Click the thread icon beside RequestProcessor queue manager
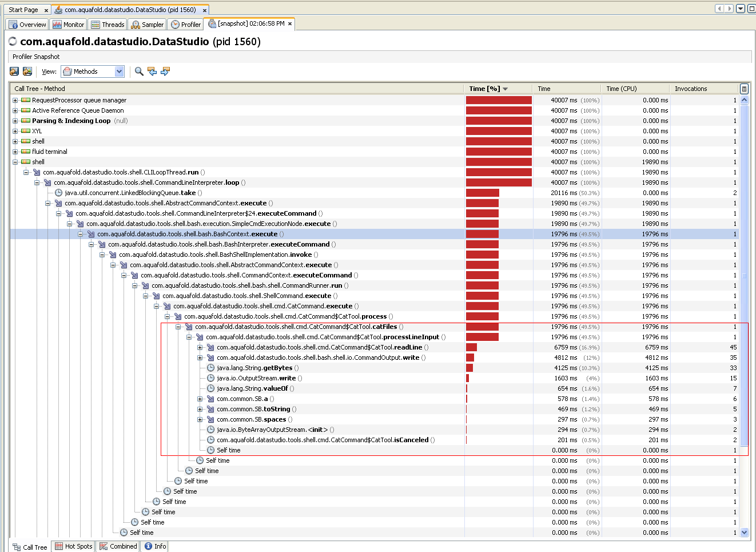Viewport: 756px width, 552px height. [26, 100]
